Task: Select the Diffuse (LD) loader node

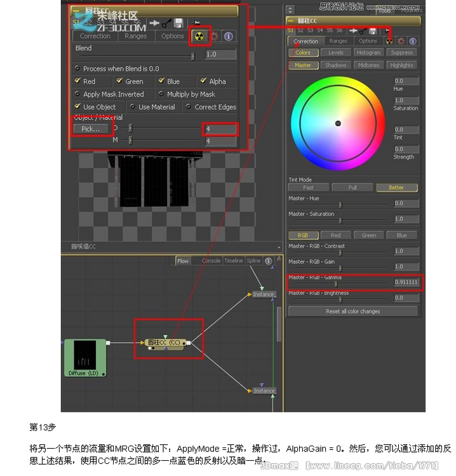Action: pyautogui.click(x=85, y=358)
